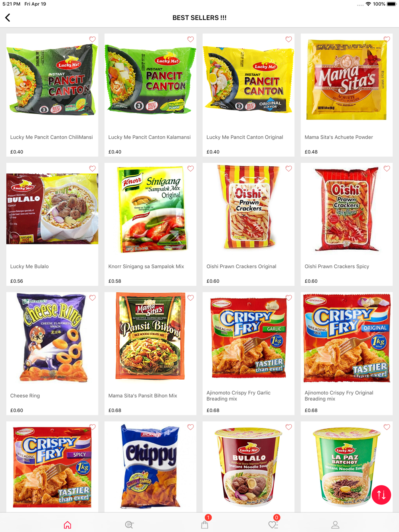Open Lucky Me Pancit Canton Kalamansi title
Image resolution: width=399 pixels, height=532 pixels.
tap(150, 137)
